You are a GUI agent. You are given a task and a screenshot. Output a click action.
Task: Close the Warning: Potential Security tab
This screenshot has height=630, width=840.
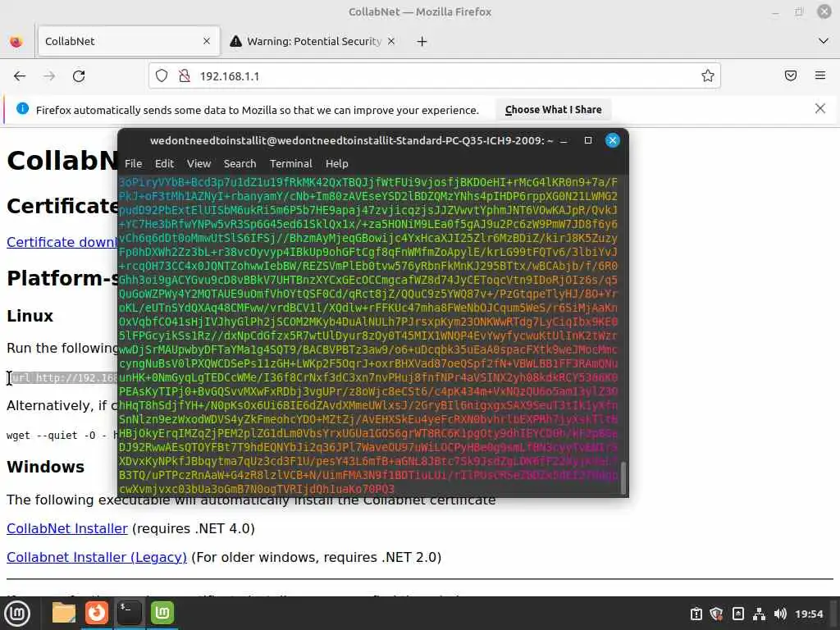[x=391, y=41]
